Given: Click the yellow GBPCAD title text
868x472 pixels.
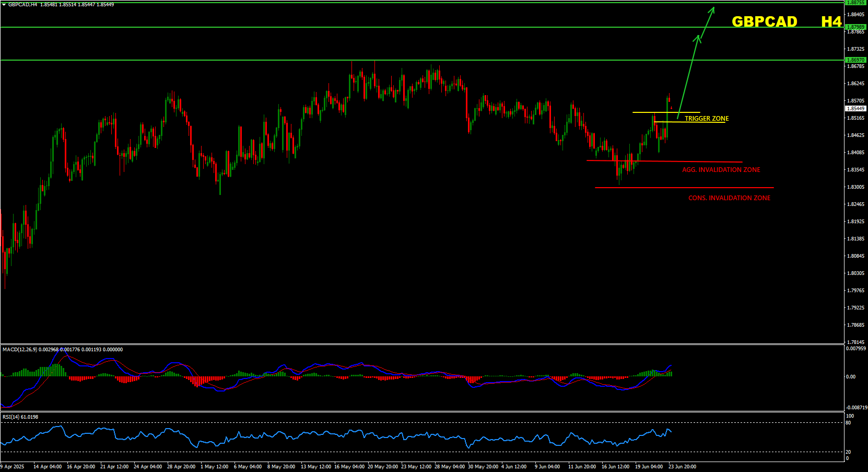Looking at the screenshot, I should tap(764, 21).
